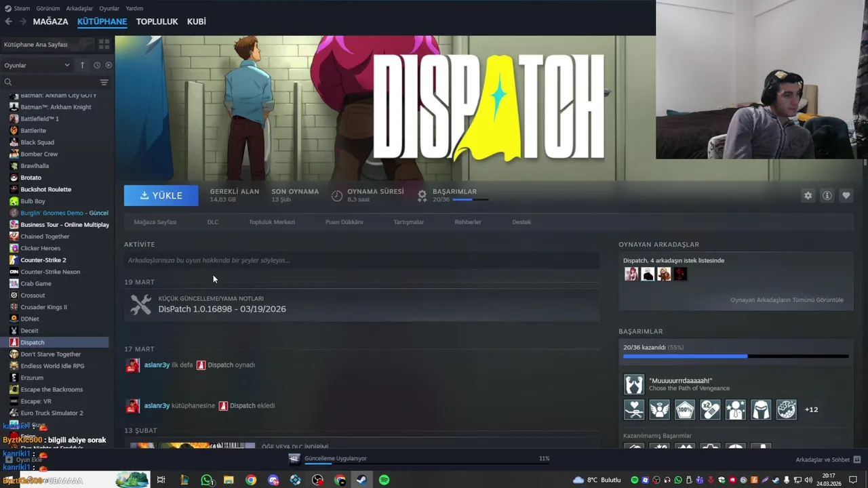Click the first friend avatar in wishlist row
This screenshot has height=488, width=868.
pos(631,274)
